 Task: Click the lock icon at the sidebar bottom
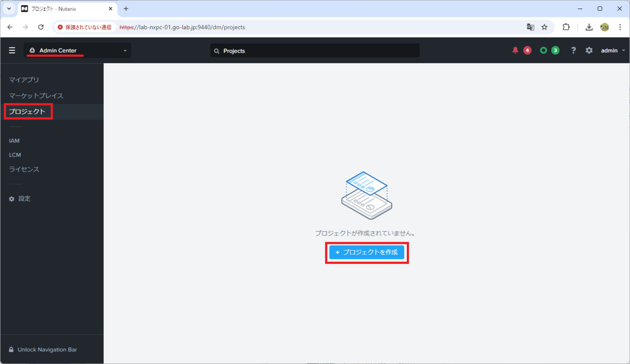11,349
